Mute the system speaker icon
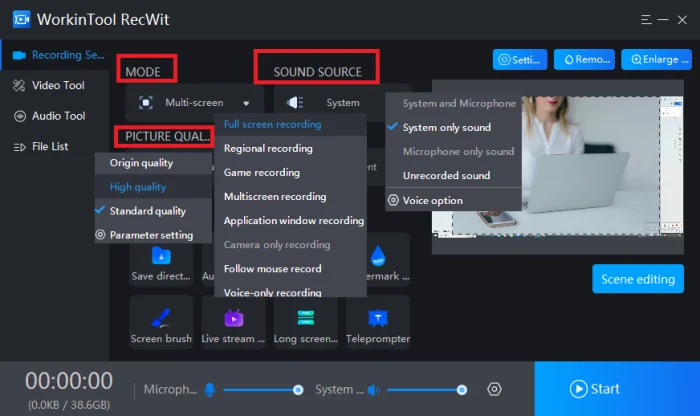Viewport: 700px width, 416px height. (x=374, y=390)
